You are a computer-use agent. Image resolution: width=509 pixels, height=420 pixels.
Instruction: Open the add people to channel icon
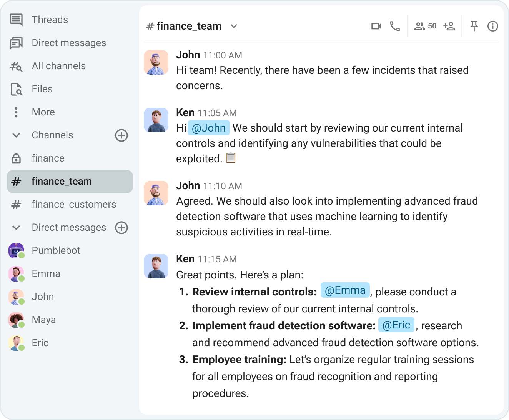click(449, 26)
